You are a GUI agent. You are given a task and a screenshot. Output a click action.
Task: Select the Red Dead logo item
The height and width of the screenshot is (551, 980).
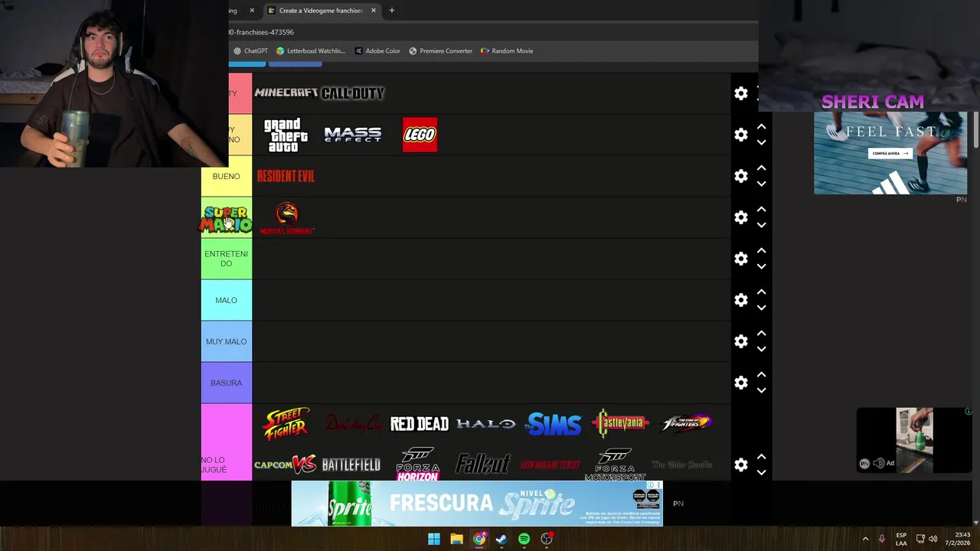[420, 424]
